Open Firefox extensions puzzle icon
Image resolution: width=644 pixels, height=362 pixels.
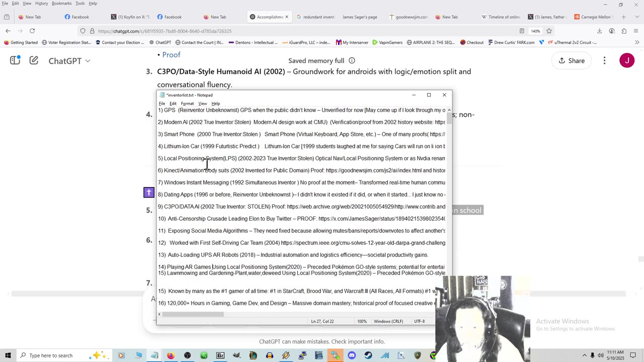tap(624, 31)
